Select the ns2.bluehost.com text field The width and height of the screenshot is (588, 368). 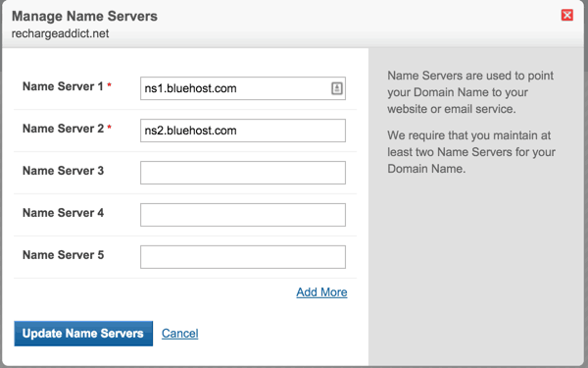click(243, 131)
